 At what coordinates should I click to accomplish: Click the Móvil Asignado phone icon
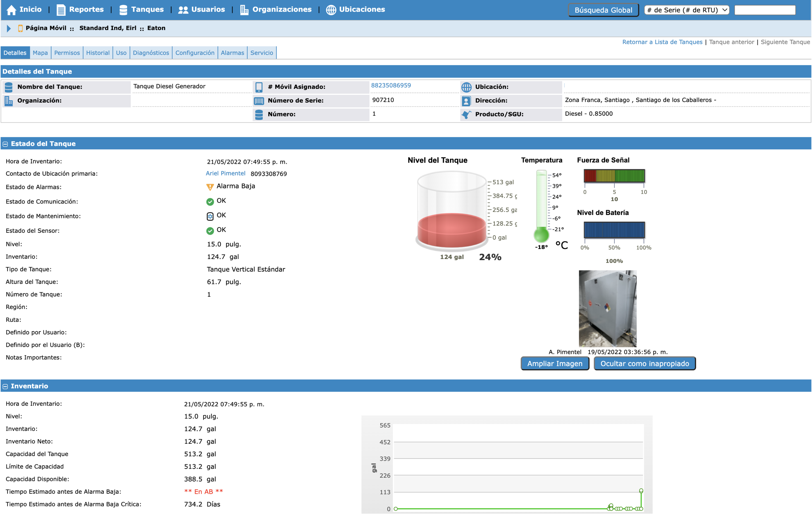point(259,87)
